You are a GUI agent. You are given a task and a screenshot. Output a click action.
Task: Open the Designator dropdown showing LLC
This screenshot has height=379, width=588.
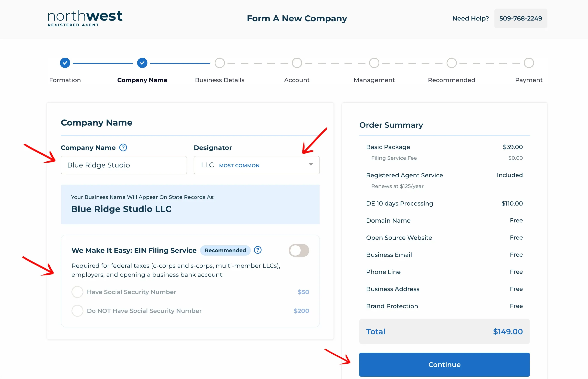257,165
